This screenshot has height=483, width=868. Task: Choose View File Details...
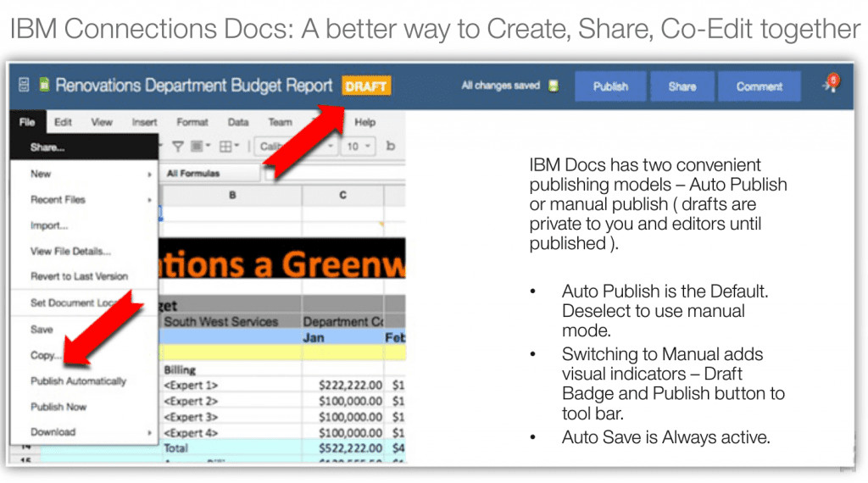tap(84, 251)
